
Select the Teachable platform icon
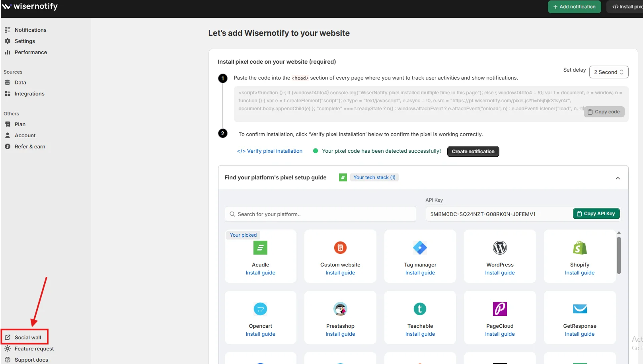point(420,309)
